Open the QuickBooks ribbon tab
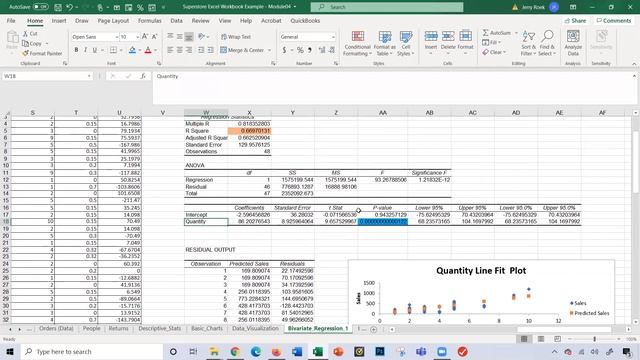The height and width of the screenshot is (360, 640). coord(305,20)
